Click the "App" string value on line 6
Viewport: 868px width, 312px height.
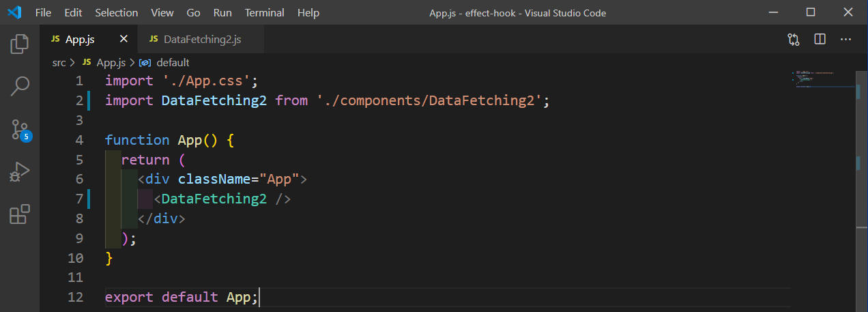click(x=280, y=180)
